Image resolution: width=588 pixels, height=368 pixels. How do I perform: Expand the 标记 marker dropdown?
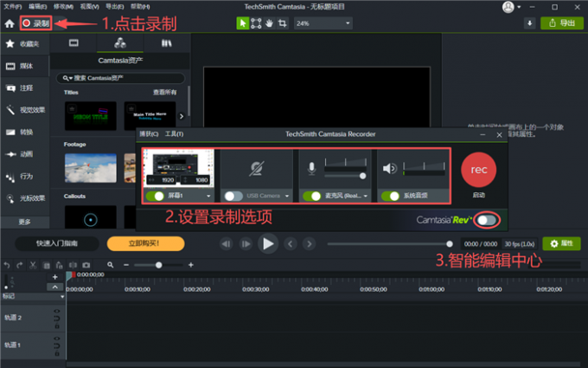pyautogui.click(x=62, y=297)
